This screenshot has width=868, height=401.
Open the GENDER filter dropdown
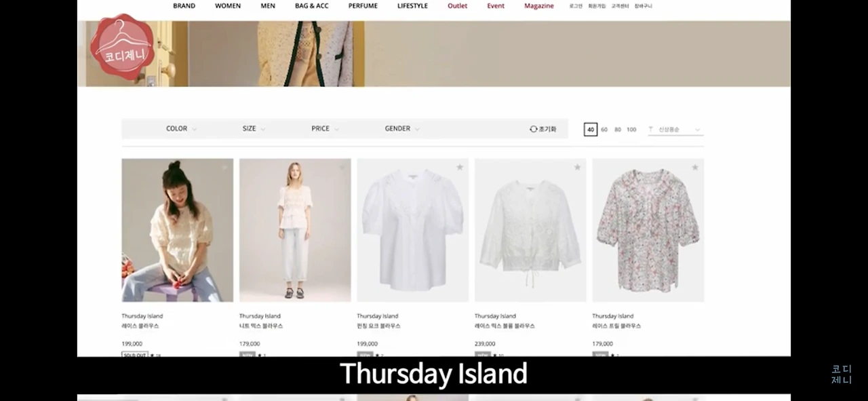pos(402,129)
